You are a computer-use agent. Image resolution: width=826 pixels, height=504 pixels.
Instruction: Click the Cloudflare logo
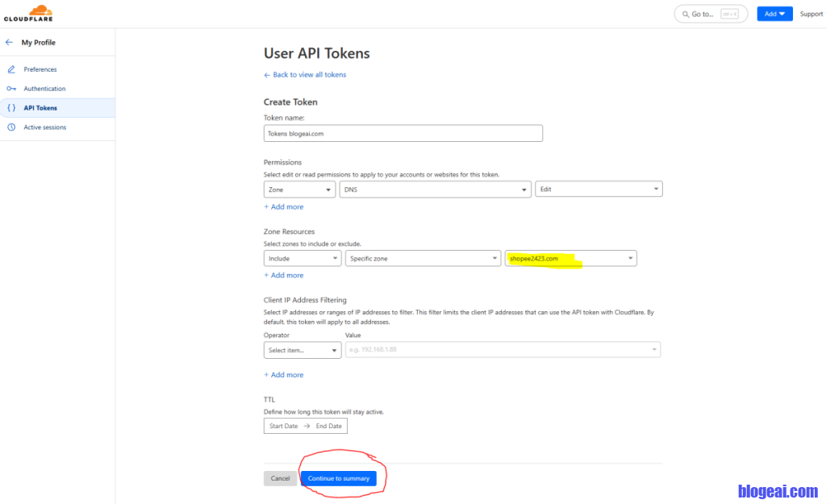click(27, 14)
